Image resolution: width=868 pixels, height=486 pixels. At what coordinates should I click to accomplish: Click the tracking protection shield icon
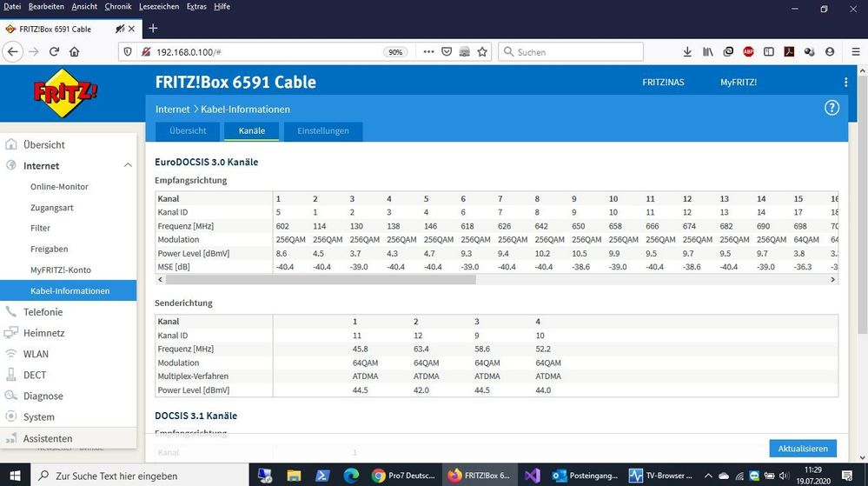click(128, 51)
